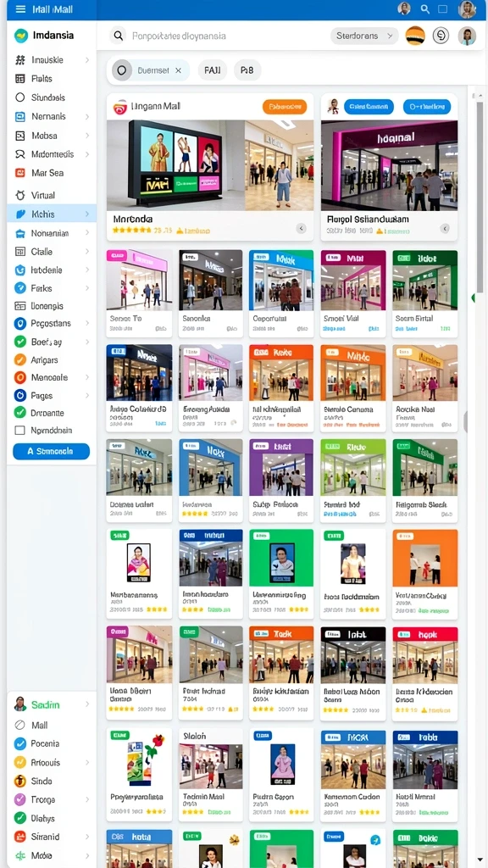This screenshot has height=868, width=488.
Task: Open the Stardorans dropdown
Action: tap(364, 36)
